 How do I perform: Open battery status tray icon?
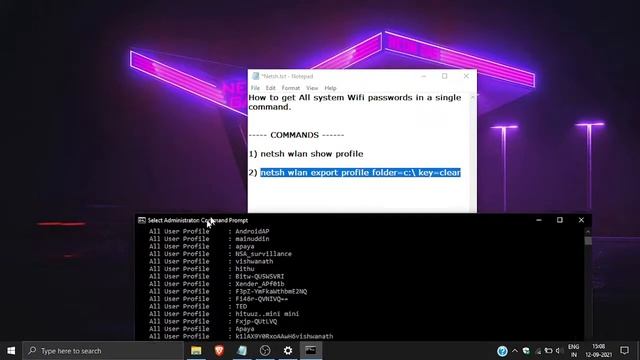(x=549, y=351)
